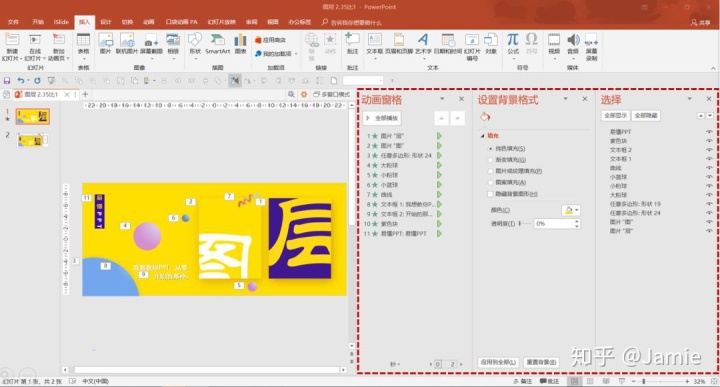
Task: Click the 全部显示 (Show All) button
Action: [615, 116]
